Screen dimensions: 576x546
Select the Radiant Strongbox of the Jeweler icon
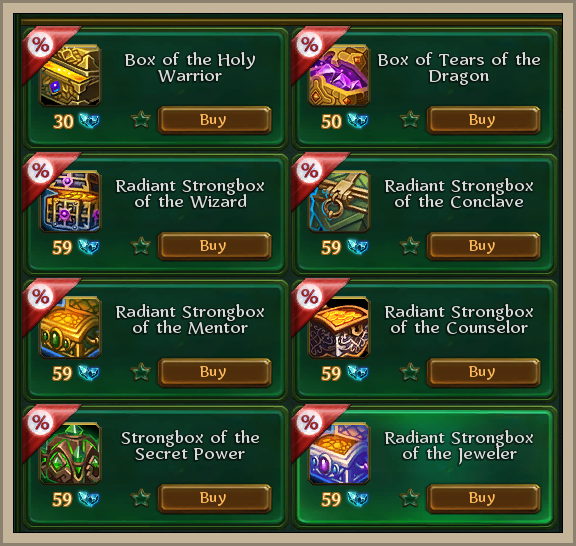click(339, 454)
